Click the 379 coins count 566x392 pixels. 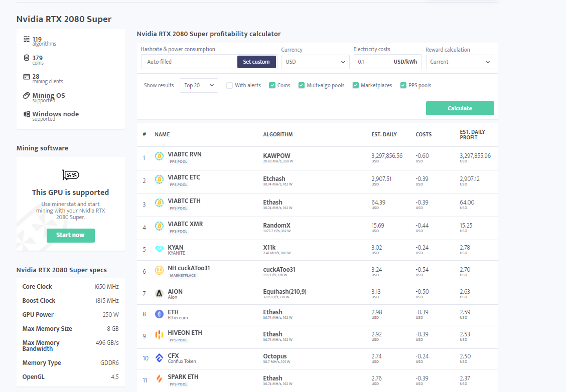pyautogui.click(x=37, y=58)
